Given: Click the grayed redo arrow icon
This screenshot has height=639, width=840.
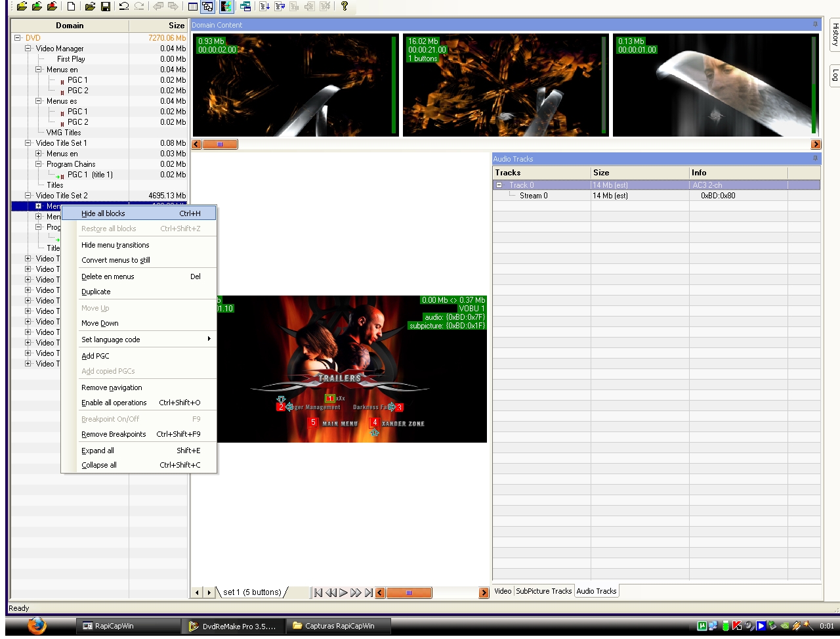Looking at the screenshot, I should point(138,6).
